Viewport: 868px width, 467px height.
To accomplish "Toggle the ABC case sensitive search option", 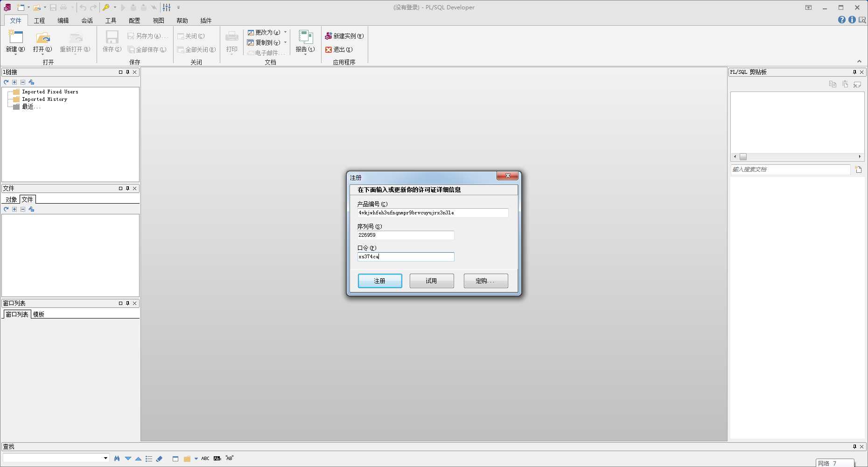I will pyautogui.click(x=205, y=459).
